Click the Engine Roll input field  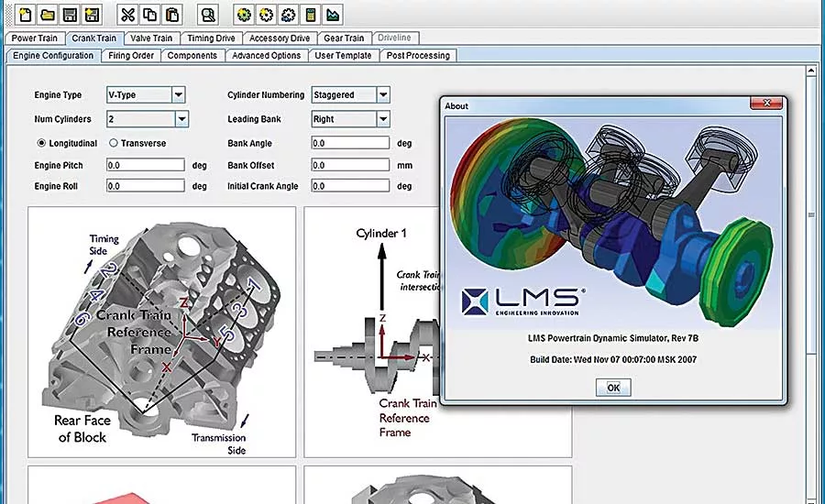click(x=145, y=186)
